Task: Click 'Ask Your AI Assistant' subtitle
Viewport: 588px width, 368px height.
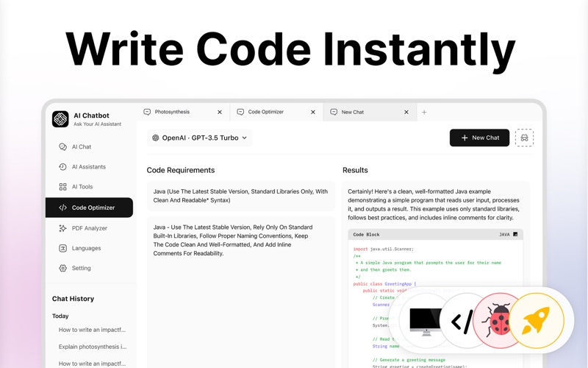Action: [98, 124]
